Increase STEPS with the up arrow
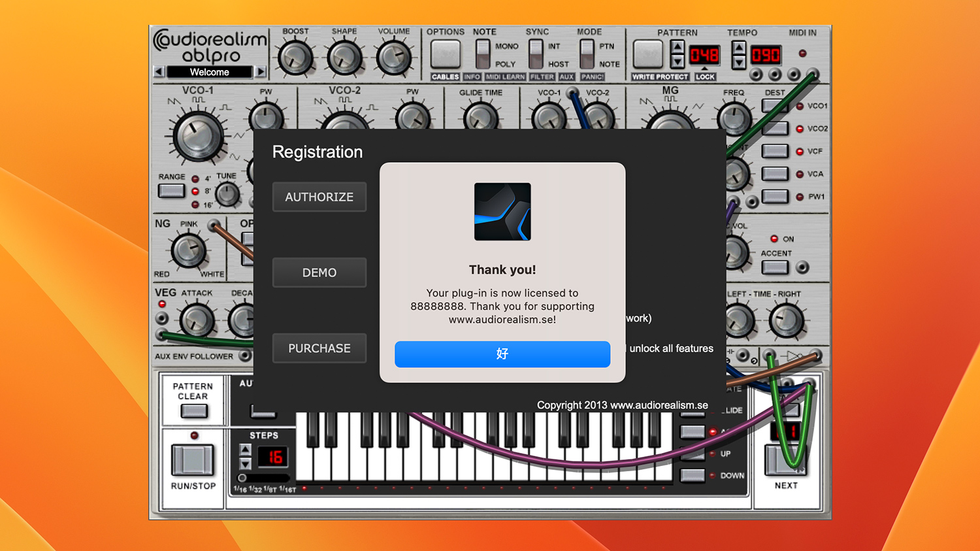Image resolution: width=980 pixels, height=551 pixels. coord(245,450)
